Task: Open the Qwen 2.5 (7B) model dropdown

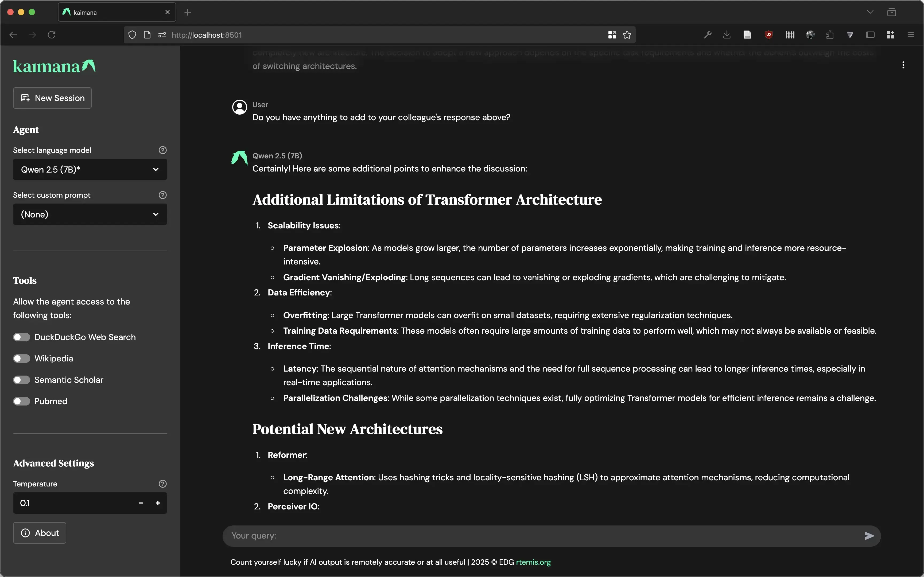Action: point(90,169)
